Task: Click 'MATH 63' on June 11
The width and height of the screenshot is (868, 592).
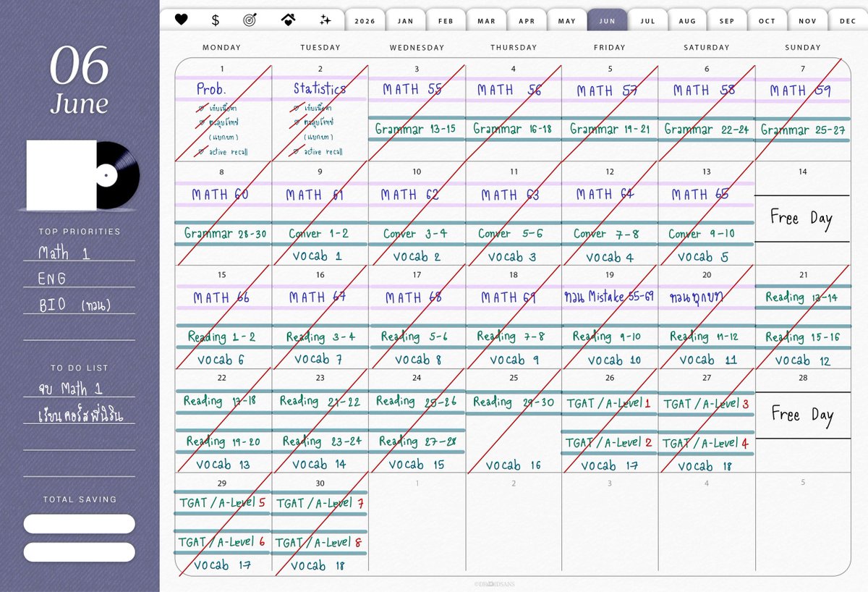Action: (509, 195)
